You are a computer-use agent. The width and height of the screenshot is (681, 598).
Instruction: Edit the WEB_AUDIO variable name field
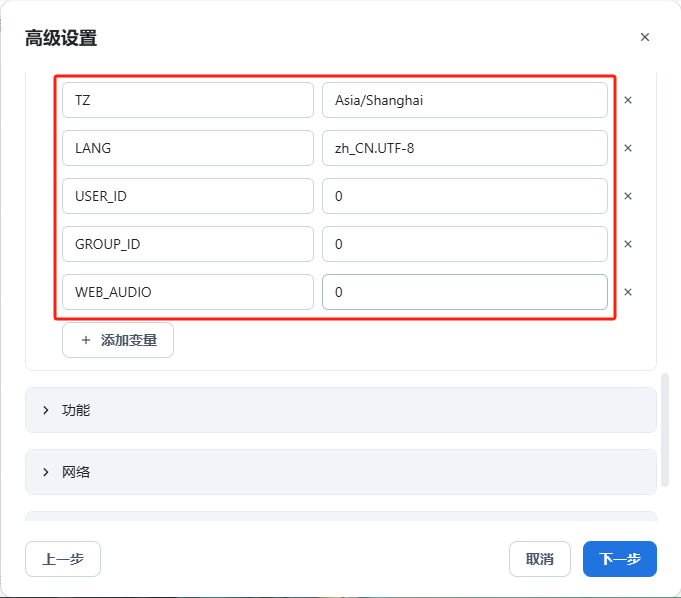click(188, 292)
